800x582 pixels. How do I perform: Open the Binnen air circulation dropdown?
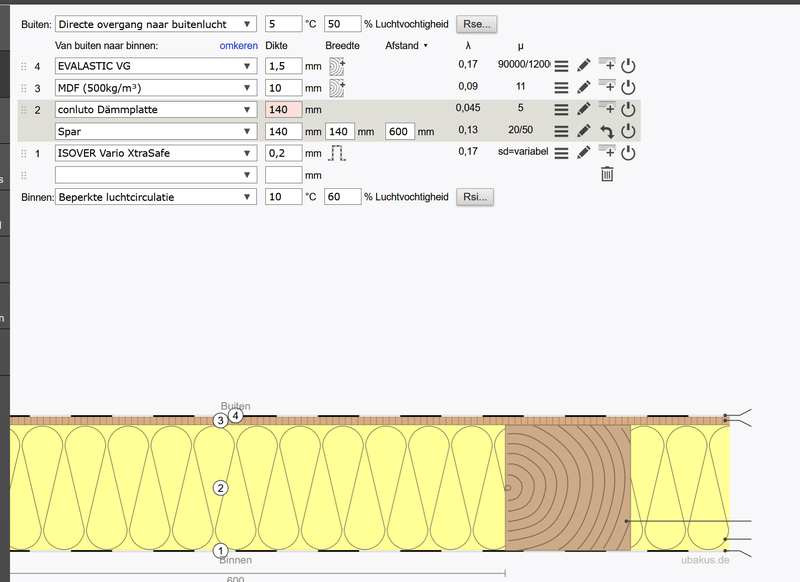click(x=155, y=197)
